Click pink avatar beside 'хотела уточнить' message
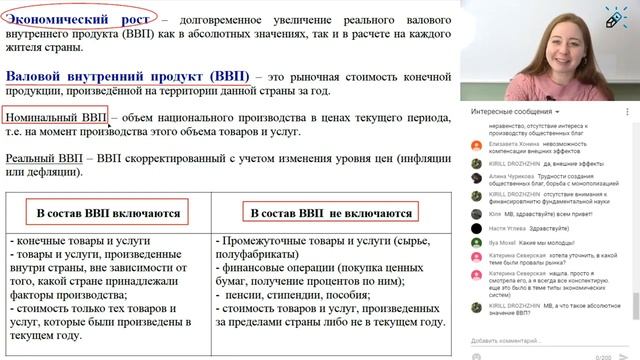Image resolution: width=640 pixels, height=360 pixels. (476, 257)
